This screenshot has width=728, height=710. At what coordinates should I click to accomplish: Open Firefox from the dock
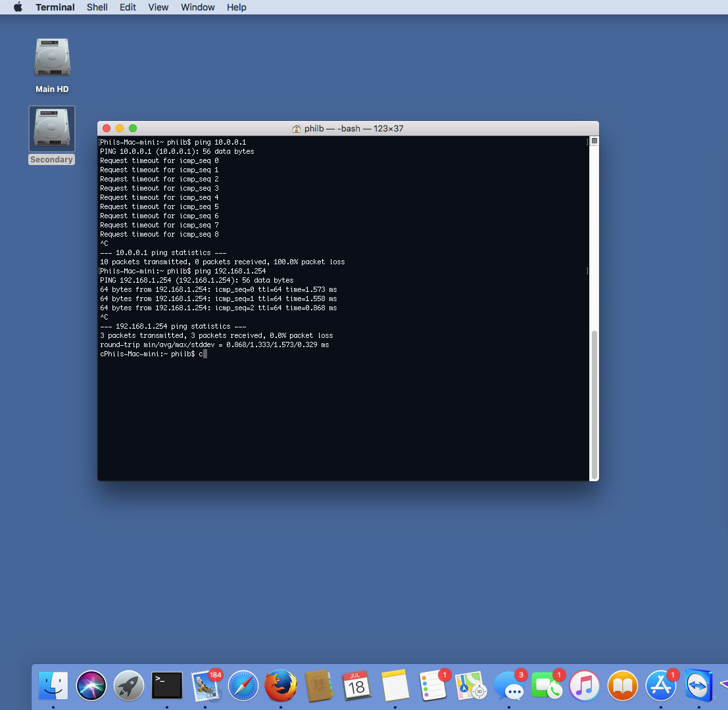point(281,686)
